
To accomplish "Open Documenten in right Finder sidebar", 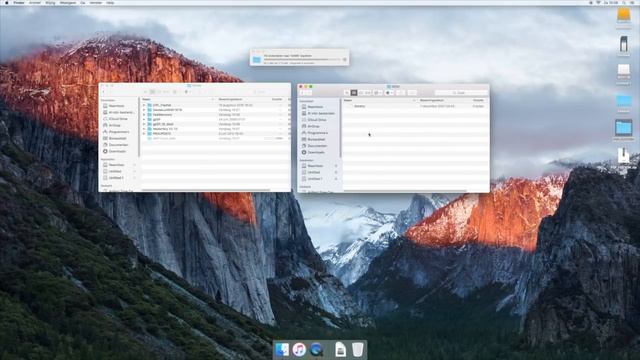I will (x=317, y=146).
